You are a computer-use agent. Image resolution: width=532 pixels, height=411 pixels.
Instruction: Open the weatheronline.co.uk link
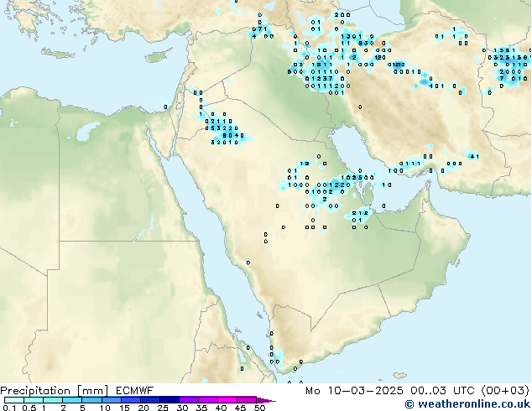point(468,404)
